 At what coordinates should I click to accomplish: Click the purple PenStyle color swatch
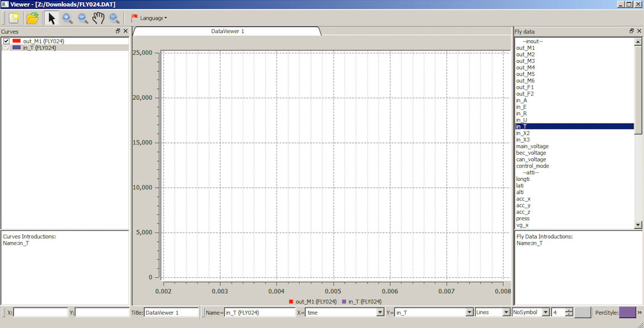[x=627, y=313]
